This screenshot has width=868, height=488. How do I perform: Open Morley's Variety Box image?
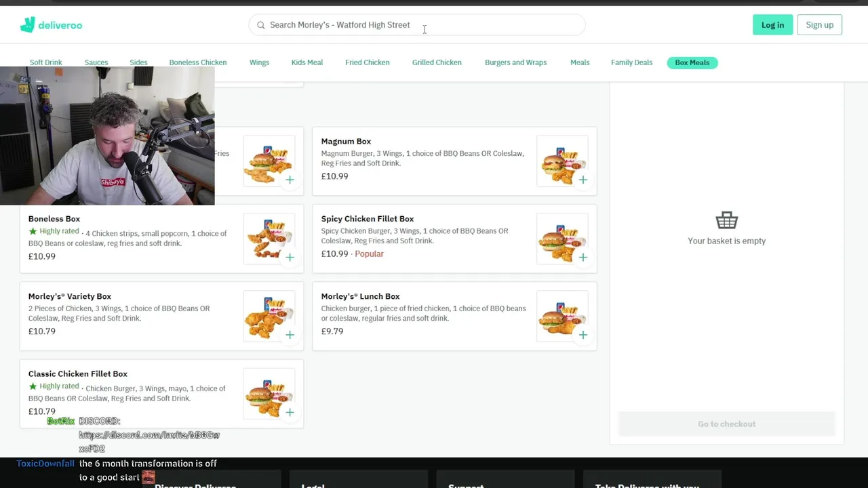pyautogui.click(x=269, y=317)
